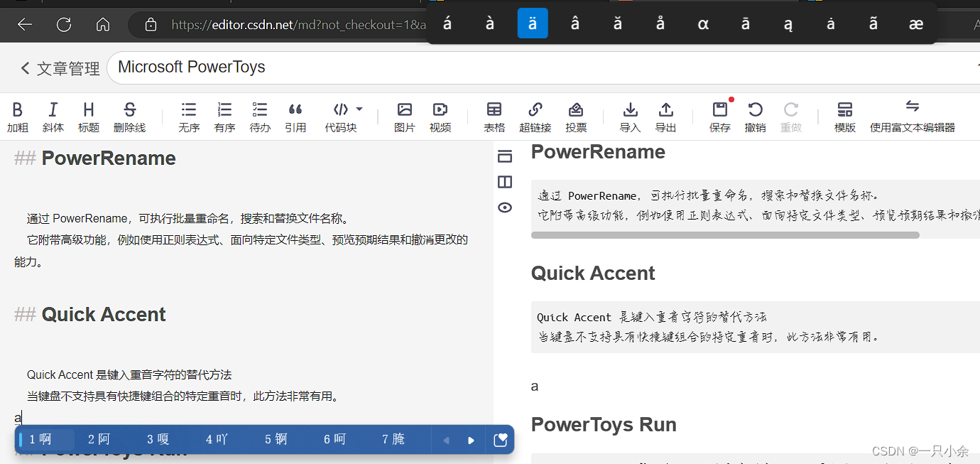980x464 pixels.
Task: Switch to rich text editor (使用富文本编辑器)
Action: [x=913, y=117]
